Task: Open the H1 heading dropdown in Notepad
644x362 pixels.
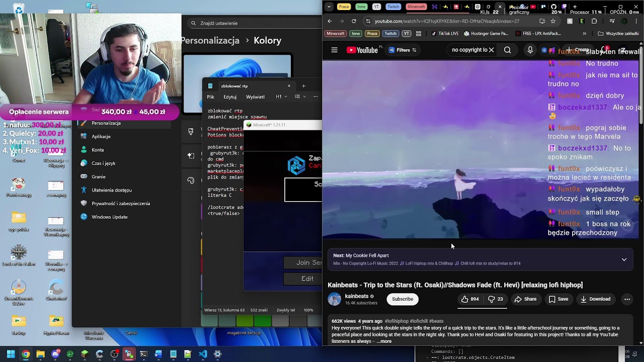Action: tap(281, 97)
